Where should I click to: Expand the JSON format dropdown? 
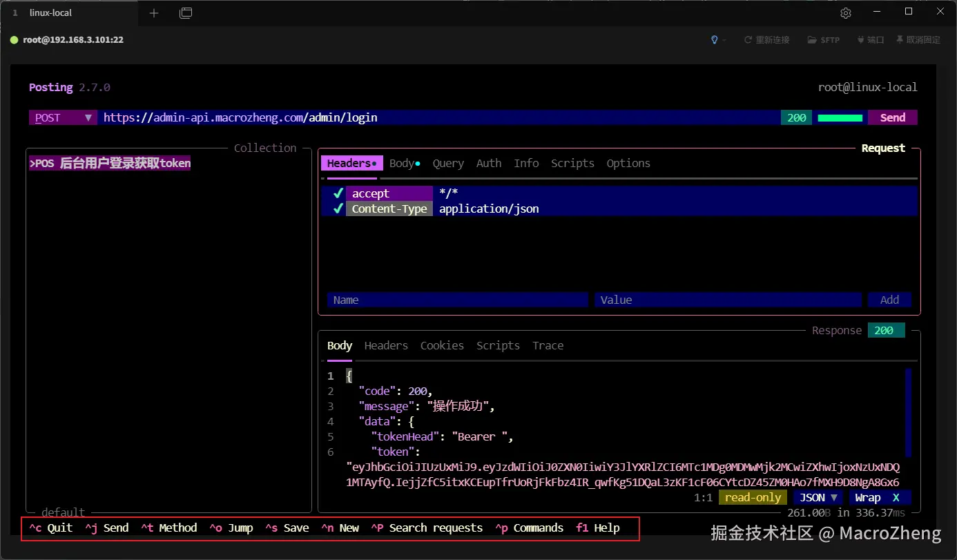pos(818,497)
